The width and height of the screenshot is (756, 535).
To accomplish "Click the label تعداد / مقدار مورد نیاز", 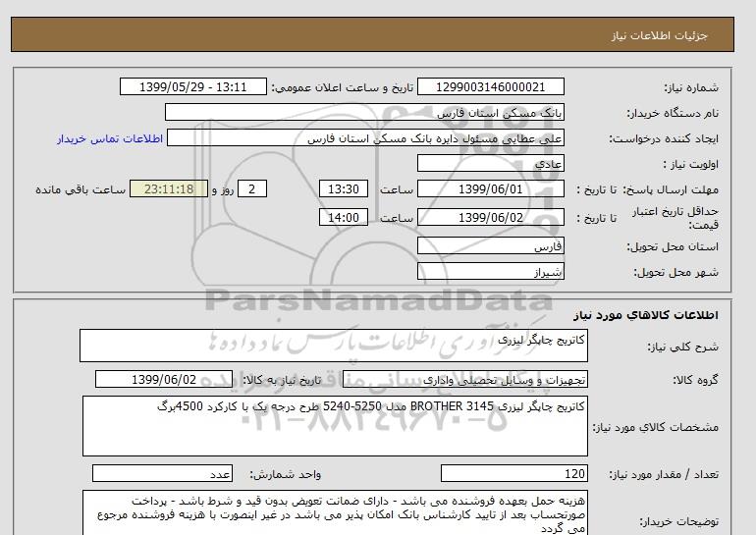I will [x=664, y=475].
